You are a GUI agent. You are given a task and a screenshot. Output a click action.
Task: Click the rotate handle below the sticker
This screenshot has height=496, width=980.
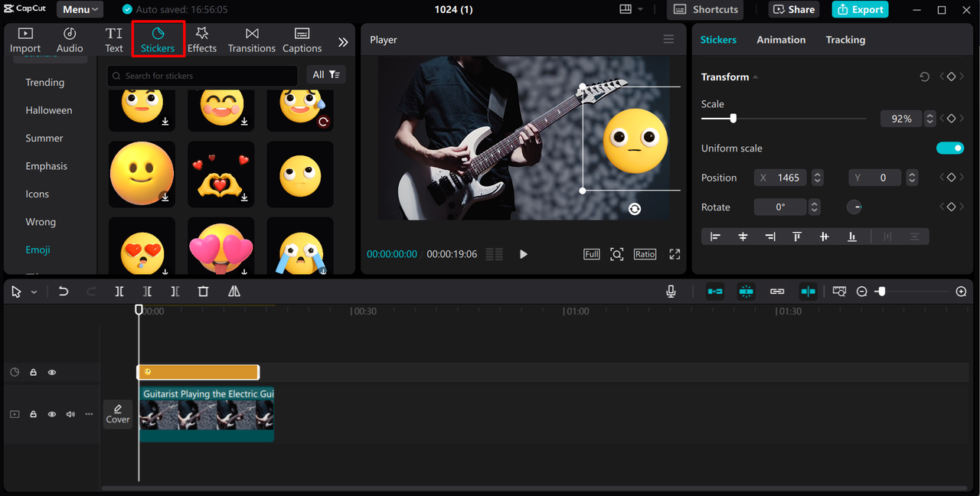coord(635,209)
